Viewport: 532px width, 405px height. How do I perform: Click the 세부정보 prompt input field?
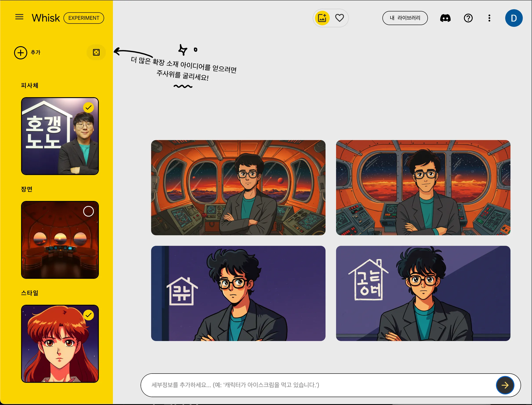(313, 385)
